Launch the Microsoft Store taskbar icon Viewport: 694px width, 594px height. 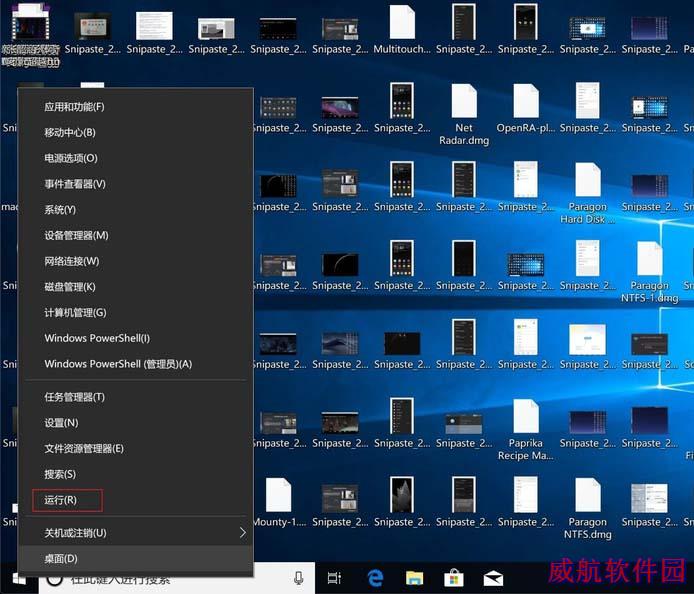pyautogui.click(x=453, y=578)
